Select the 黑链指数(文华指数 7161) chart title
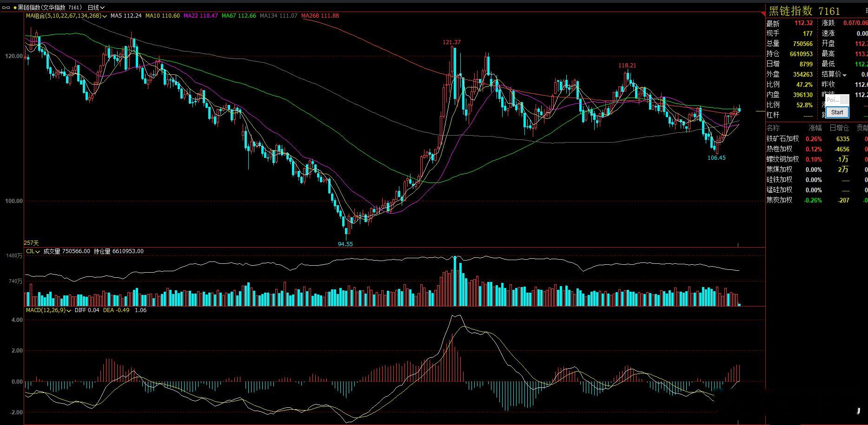The width and height of the screenshot is (868, 425). [x=50, y=7]
